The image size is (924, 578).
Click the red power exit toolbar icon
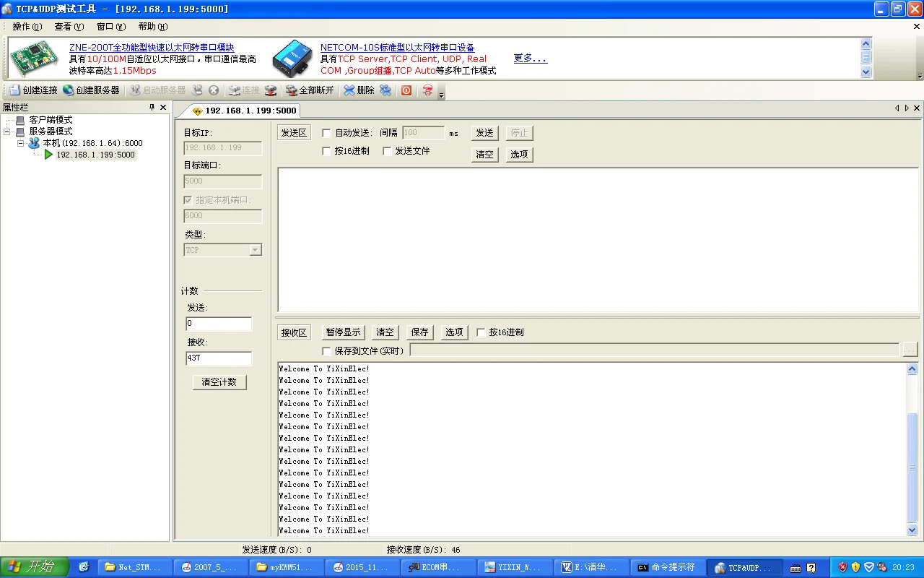(406, 90)
